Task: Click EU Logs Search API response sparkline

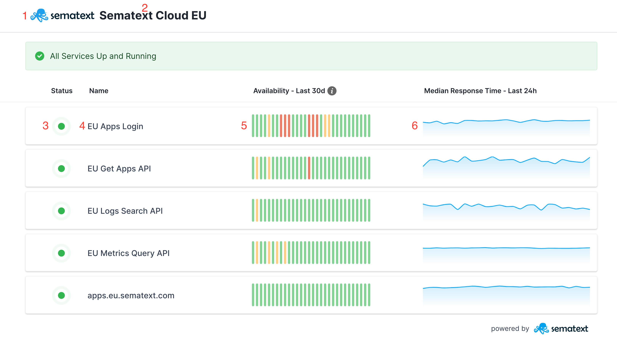Action: tap(506, 212)
